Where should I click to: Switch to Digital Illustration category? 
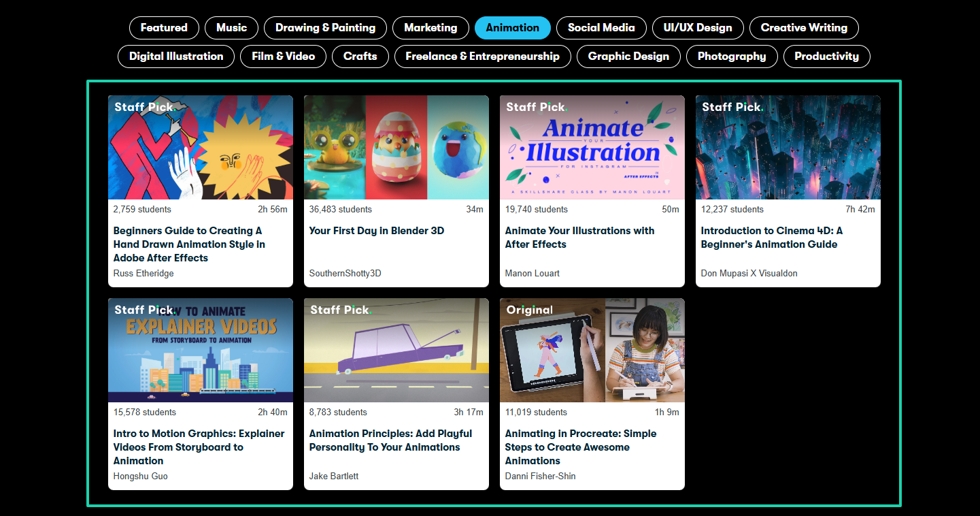click(176, 57)
